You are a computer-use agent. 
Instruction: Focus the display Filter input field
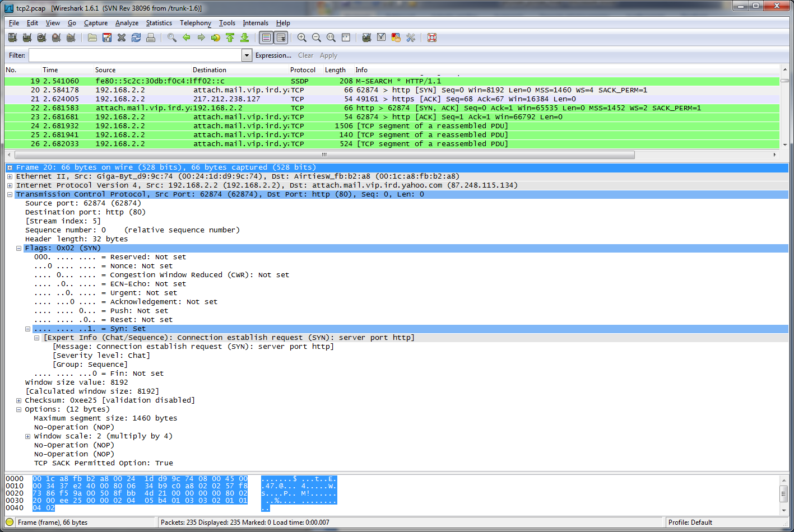(136, 55)
